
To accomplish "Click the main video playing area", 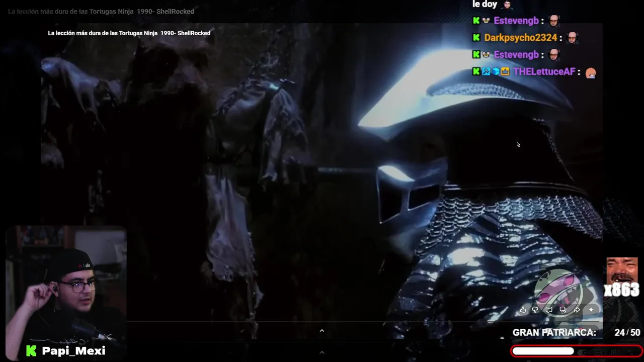I will [x=322, y=181].
